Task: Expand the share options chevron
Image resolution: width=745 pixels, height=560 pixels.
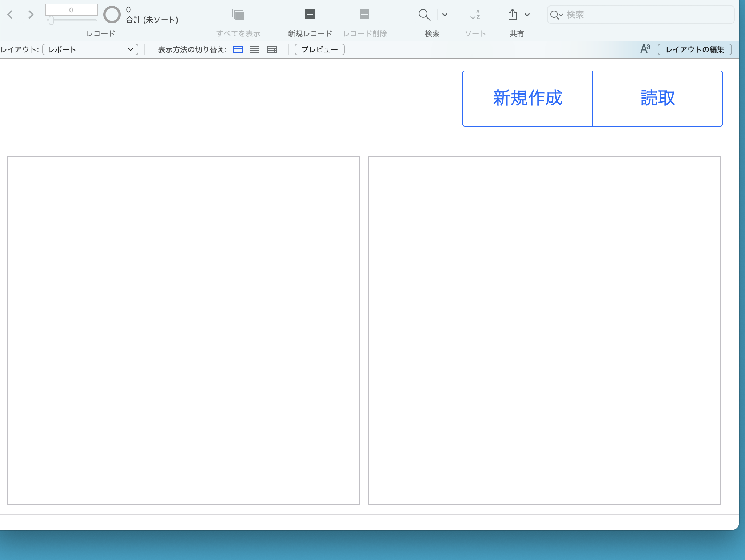Action: 527,15
